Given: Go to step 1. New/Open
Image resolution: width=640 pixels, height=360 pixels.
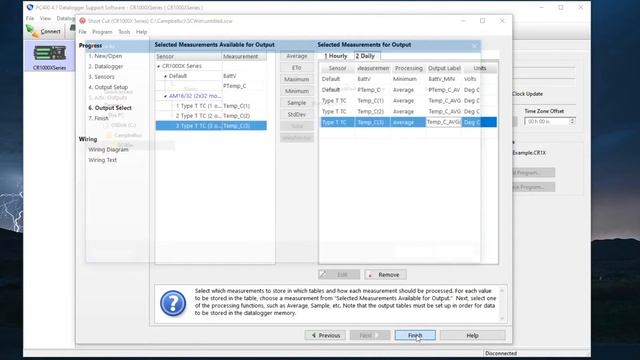Looking at the screenshot, I should 105,56.
